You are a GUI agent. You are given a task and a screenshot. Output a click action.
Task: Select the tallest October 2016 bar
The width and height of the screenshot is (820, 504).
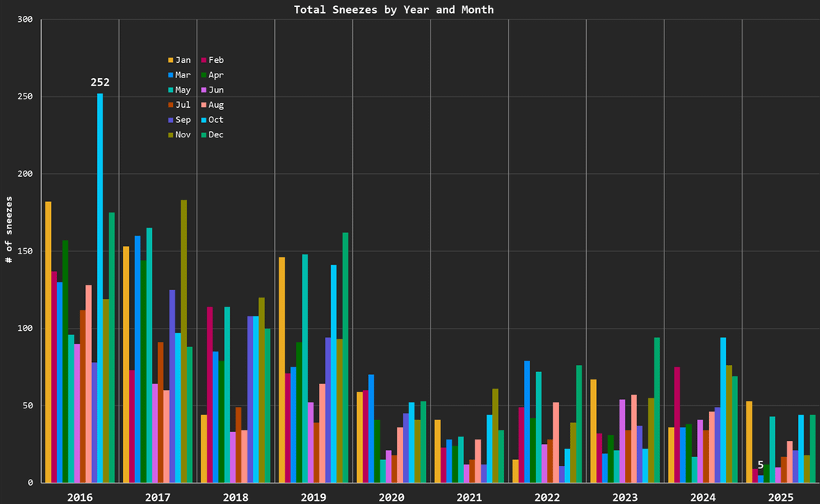tap(100, 288)
